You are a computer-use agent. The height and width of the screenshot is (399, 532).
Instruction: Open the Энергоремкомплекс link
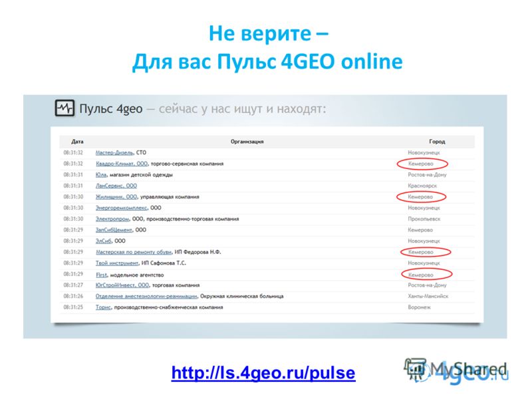(122, 207)
